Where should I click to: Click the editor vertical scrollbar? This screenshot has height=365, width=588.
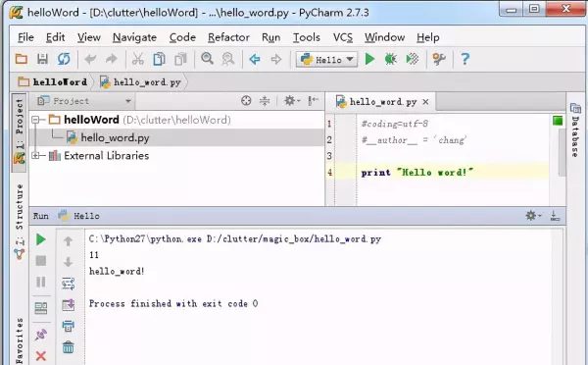[562, 152]
